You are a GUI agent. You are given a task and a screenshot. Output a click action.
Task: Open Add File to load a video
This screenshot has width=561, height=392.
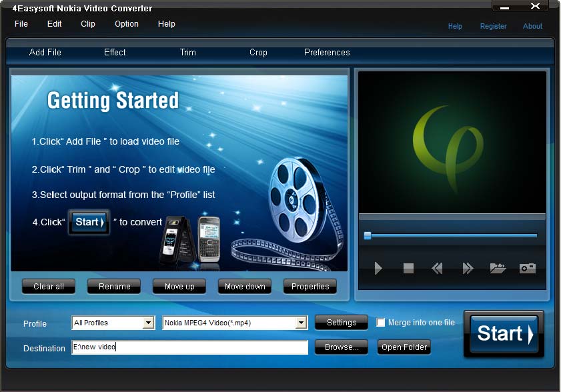coord(45,52)
